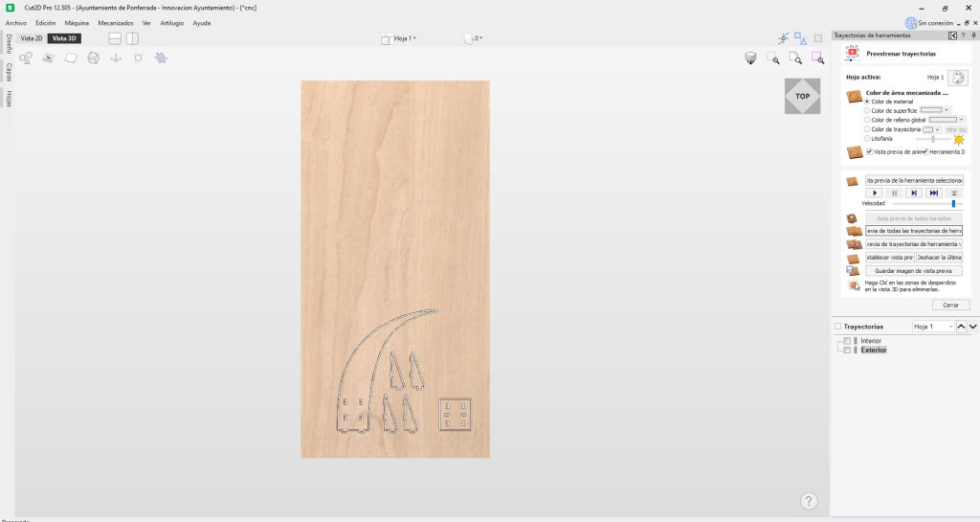Click the pink zoom to selection icon

818,58
